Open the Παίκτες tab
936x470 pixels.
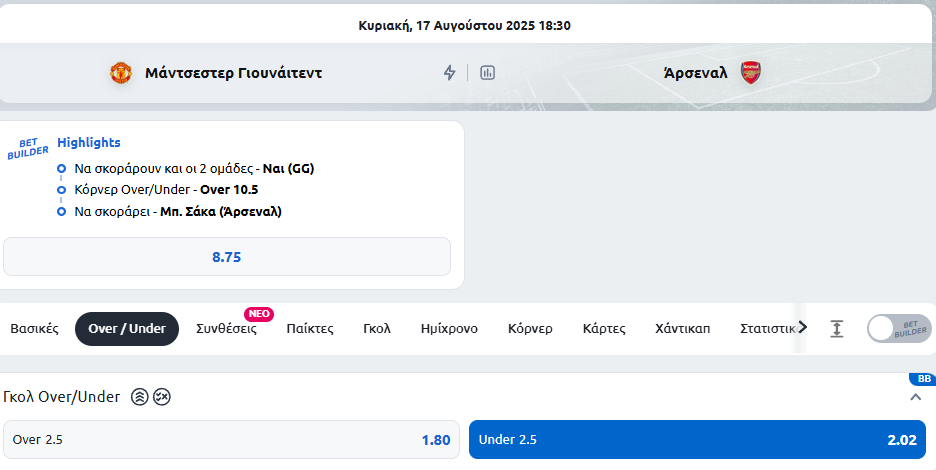310,328
